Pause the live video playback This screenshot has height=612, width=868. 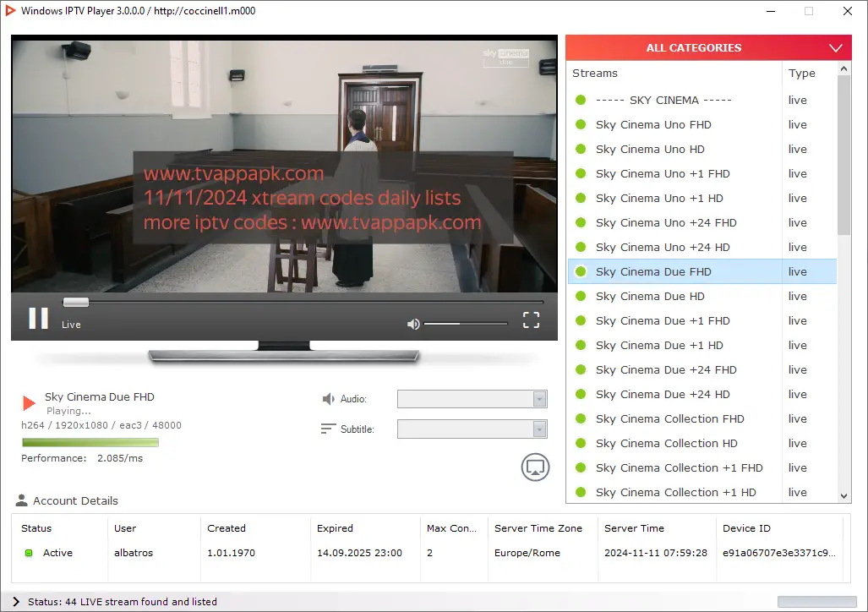38,319
